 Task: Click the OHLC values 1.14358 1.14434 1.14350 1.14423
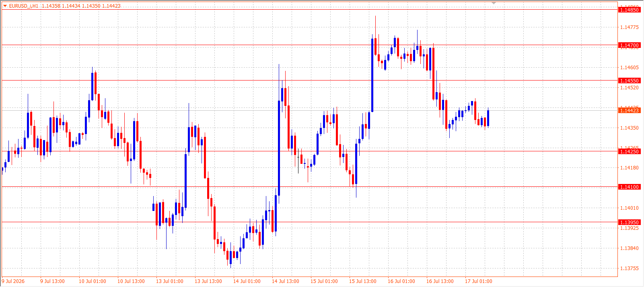pos(81,6)
